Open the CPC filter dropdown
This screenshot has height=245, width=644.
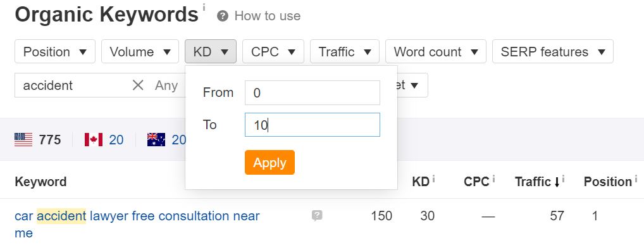click(x=273, y=51)
